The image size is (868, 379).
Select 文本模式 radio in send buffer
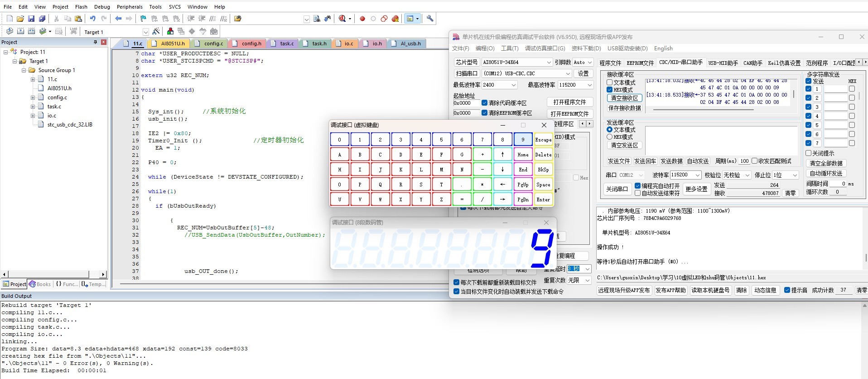(609, 130)
